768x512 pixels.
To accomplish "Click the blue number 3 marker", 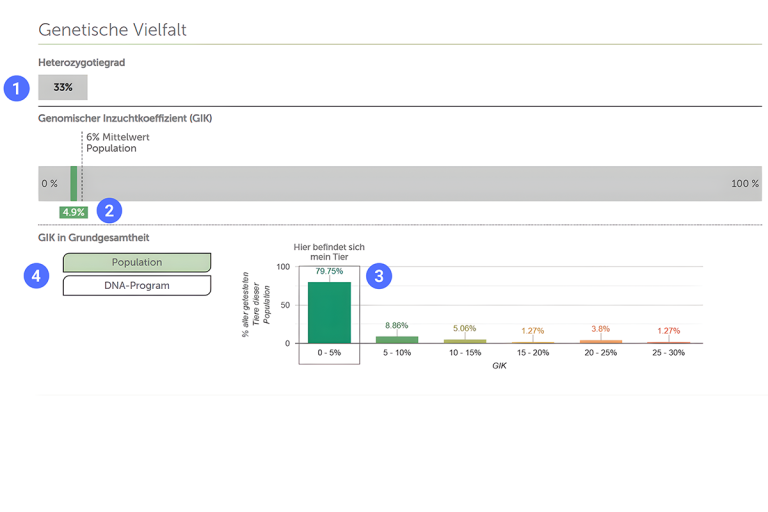I will 379,276.
